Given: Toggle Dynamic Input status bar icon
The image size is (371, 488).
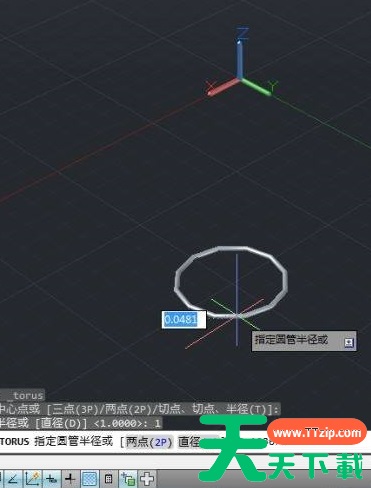Looking at the screenshot, I should [52, 479].
